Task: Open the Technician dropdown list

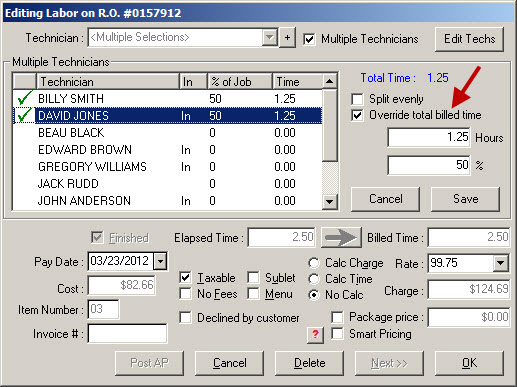Action: (x=269, y=37)
